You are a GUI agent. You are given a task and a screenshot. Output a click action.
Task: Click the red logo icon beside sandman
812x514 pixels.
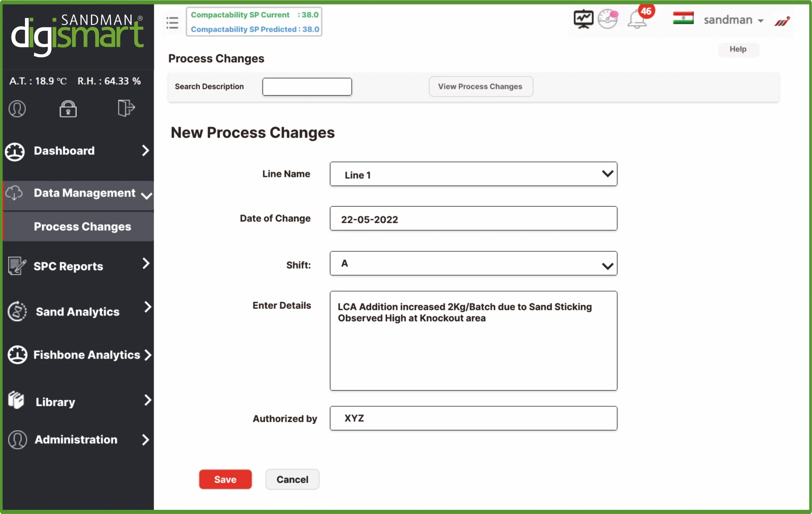(782, 21)
